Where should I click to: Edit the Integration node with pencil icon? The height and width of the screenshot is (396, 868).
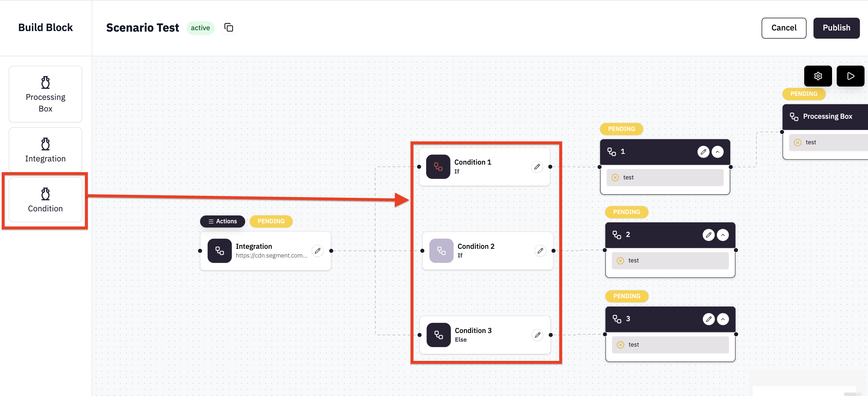[x=317, y=251]
